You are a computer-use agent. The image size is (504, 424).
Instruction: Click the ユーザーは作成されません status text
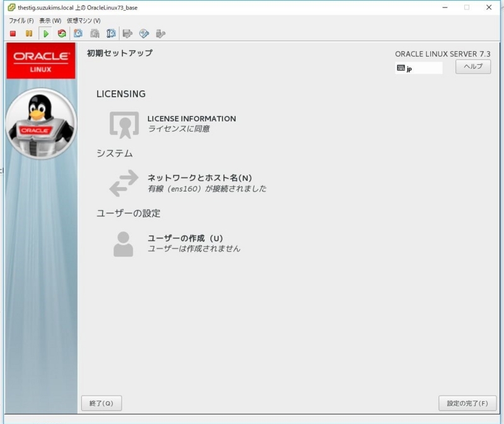tap(194, 248)
